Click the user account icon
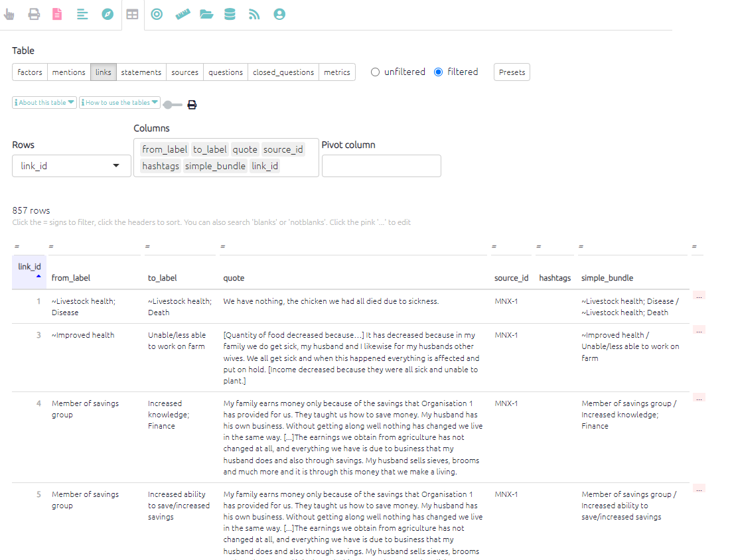This screenshot has width=730, height=560. point(279,14)
